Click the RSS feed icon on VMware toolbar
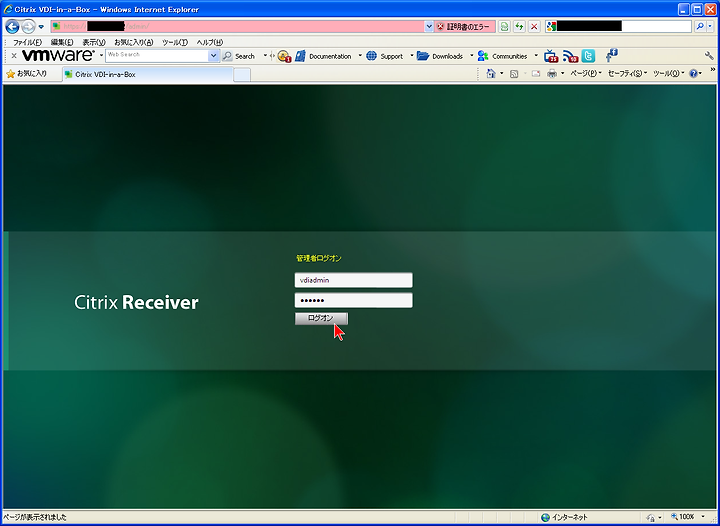The image size is (720, 526). pyautogui.click(x=570, y=56)
